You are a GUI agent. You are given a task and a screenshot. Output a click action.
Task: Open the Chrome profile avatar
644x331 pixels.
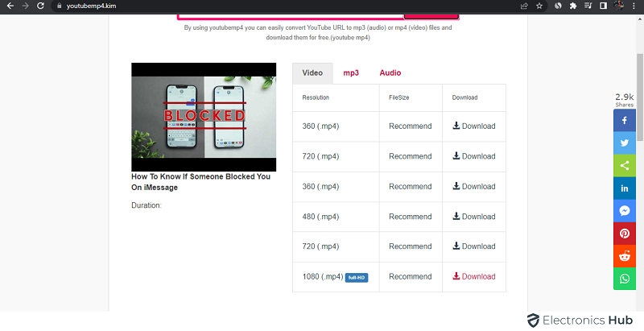click(x=618, y=6)
